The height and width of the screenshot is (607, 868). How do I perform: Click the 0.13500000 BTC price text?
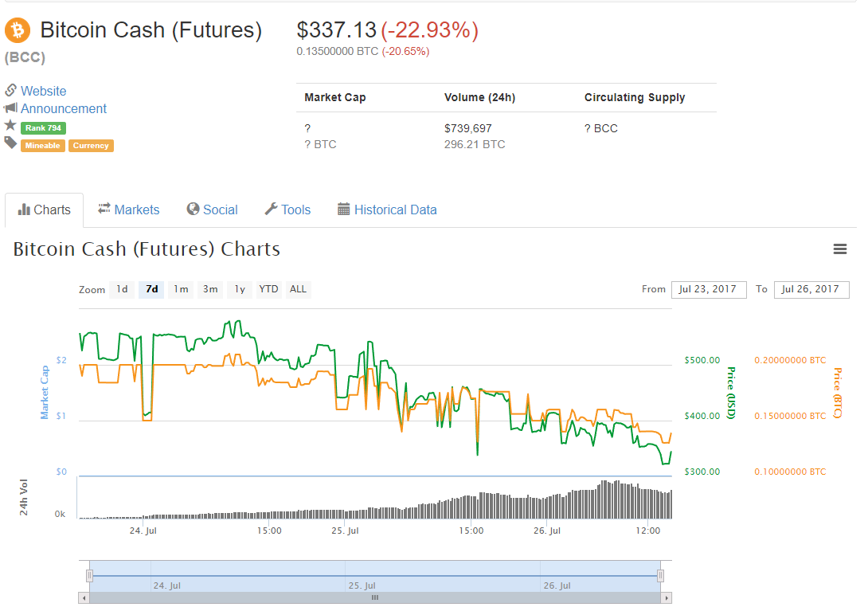click(x=337, y=52)
